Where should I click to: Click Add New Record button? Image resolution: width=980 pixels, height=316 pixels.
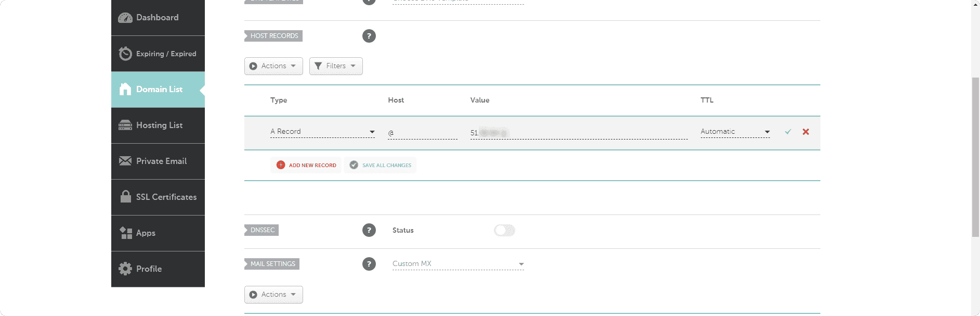pyautogui.click(x=306, y=165)
